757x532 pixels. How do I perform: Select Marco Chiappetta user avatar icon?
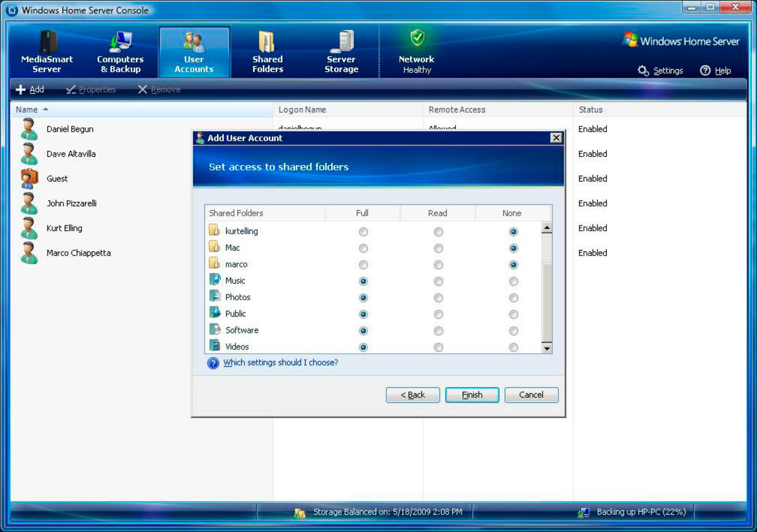(x=29, y=253)
